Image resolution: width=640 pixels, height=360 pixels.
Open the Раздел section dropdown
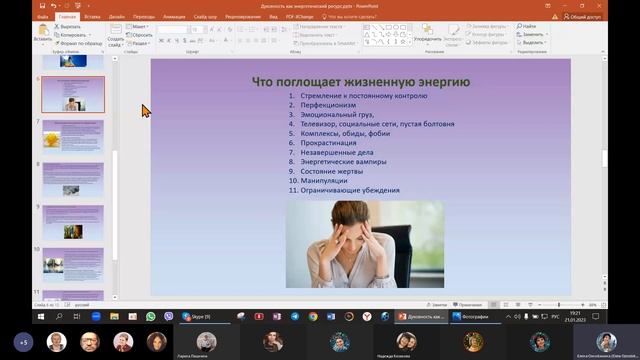[x=138, y=43]
